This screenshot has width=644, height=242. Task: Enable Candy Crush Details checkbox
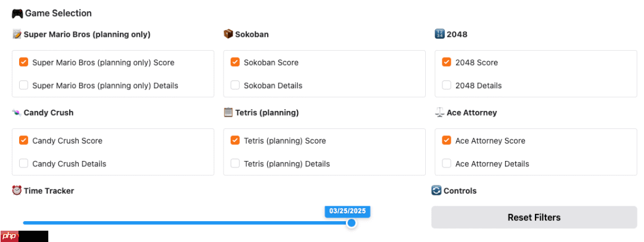[x=23, y=163]
